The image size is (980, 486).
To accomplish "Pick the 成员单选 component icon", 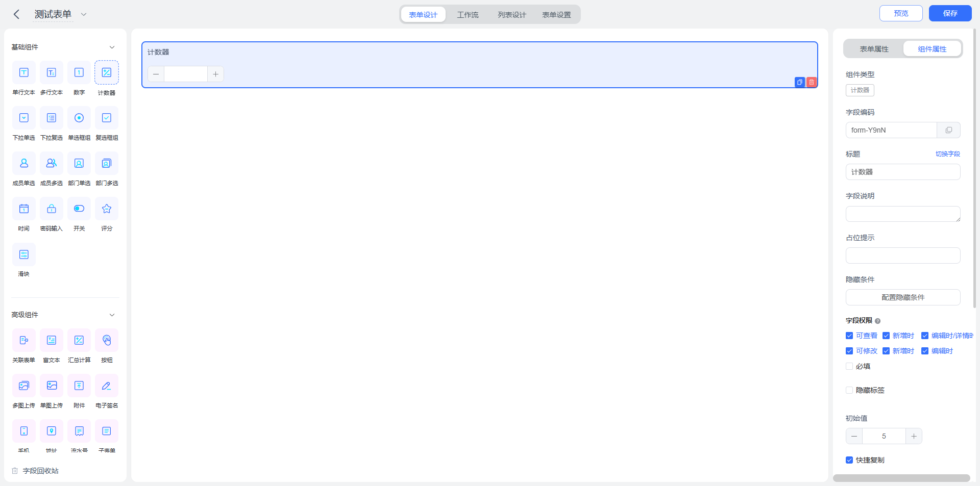I will pyautogui.click(x=24, y=163).
